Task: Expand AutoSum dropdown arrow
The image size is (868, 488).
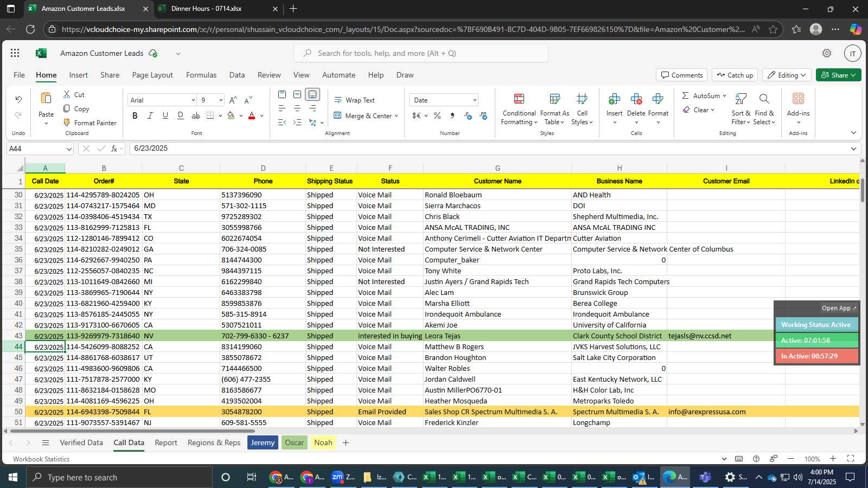Action: [x=724, y=96]
